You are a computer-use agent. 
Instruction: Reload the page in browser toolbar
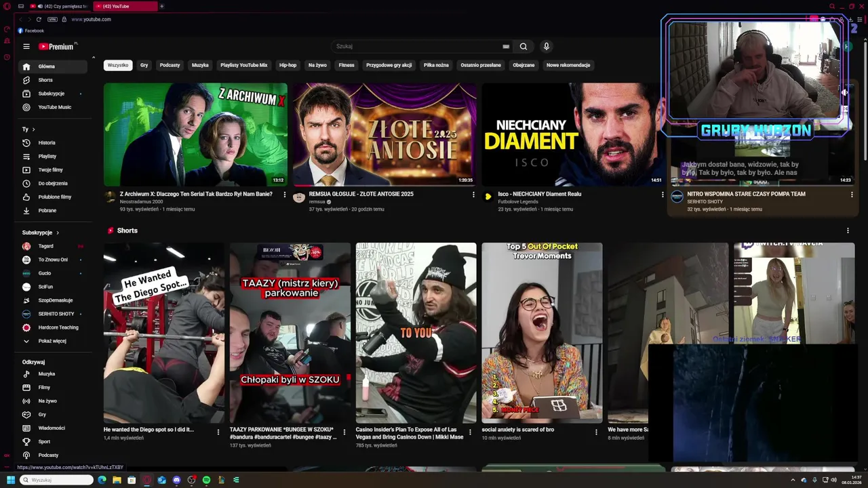click(39, 20)
